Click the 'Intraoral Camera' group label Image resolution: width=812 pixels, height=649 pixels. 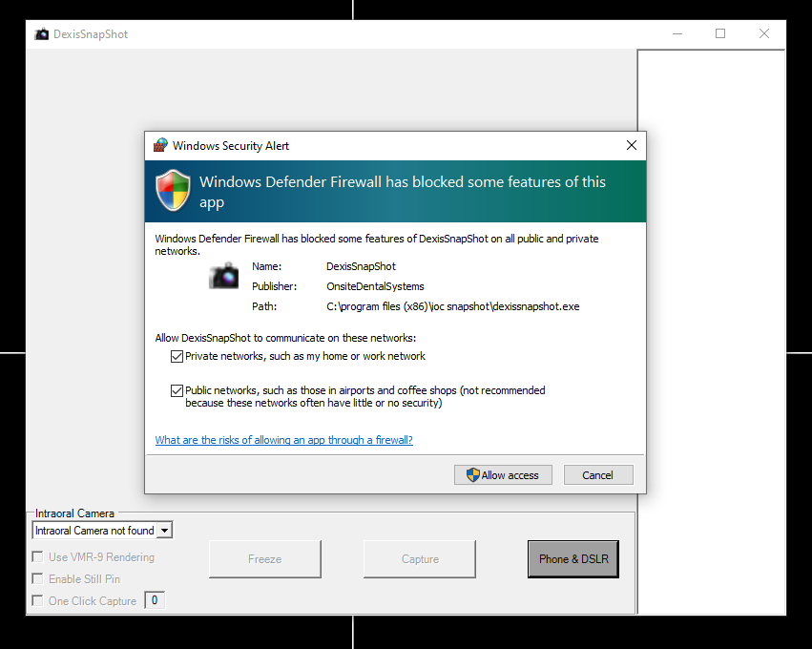pos(74,513)
